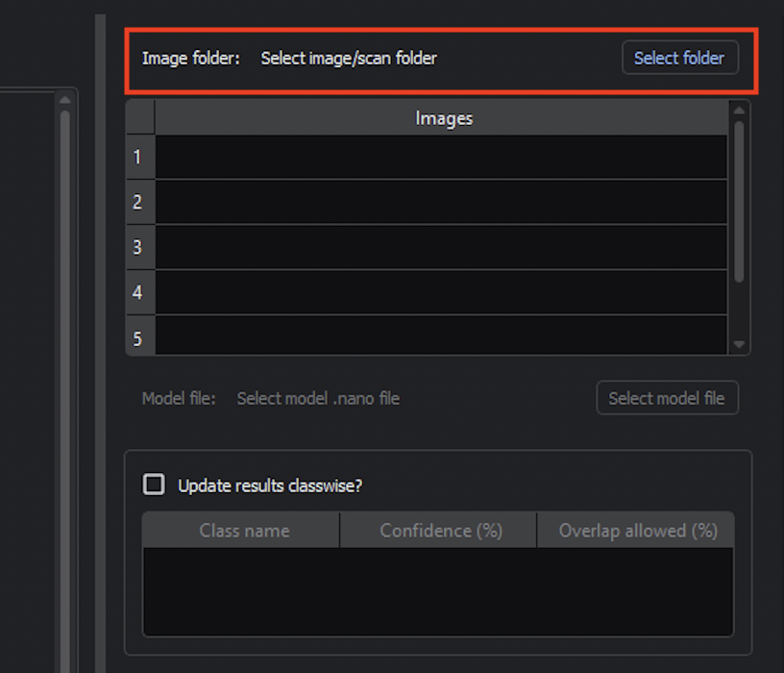The width and height of the screenshot is (784, 673).
Task: Click Images table scroll-down arrow
Action: [x=739, y=344]
